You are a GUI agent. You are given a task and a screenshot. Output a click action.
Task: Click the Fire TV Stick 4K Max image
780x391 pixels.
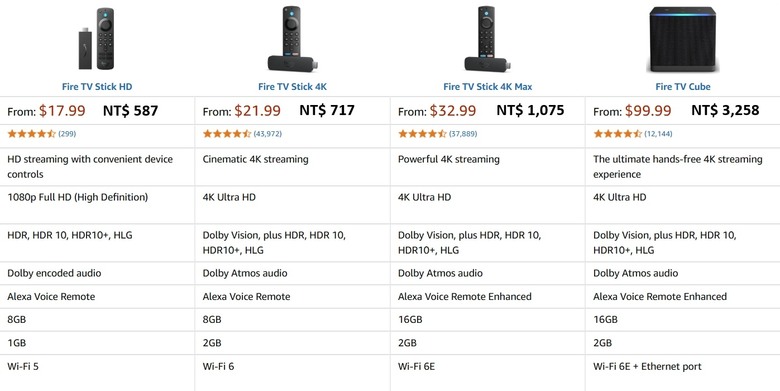point(488,39)
